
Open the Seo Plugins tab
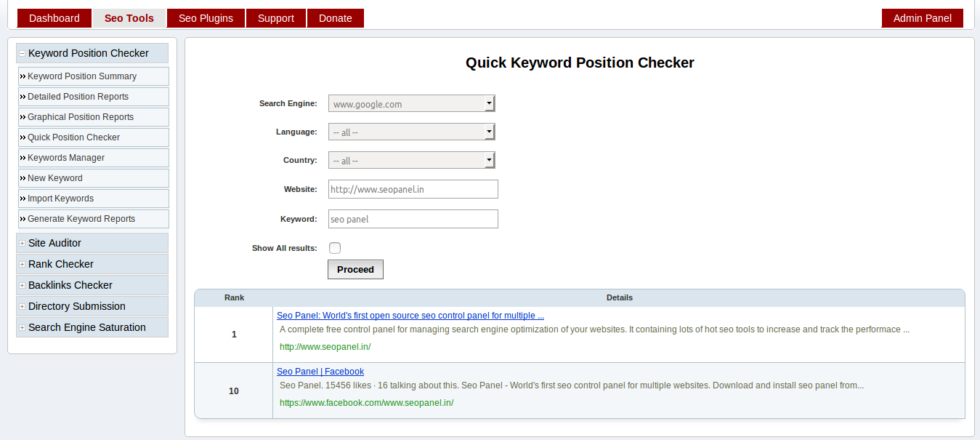click(x=206, y=18)
